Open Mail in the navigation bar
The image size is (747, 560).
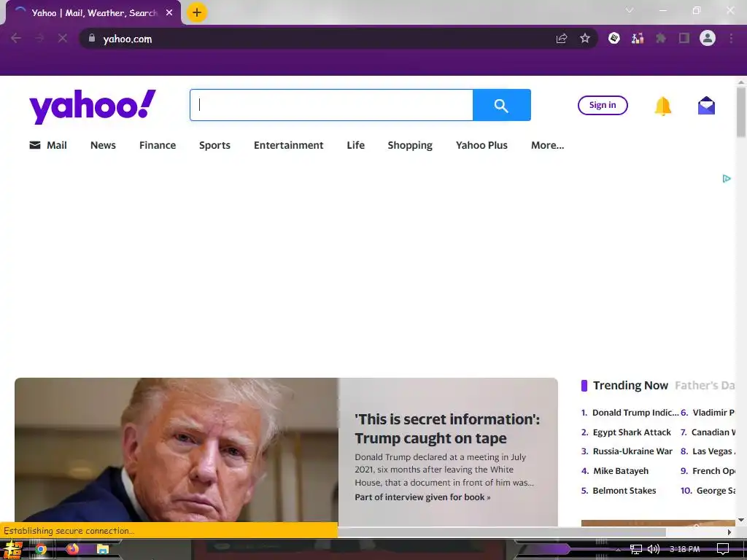point(48,145)
